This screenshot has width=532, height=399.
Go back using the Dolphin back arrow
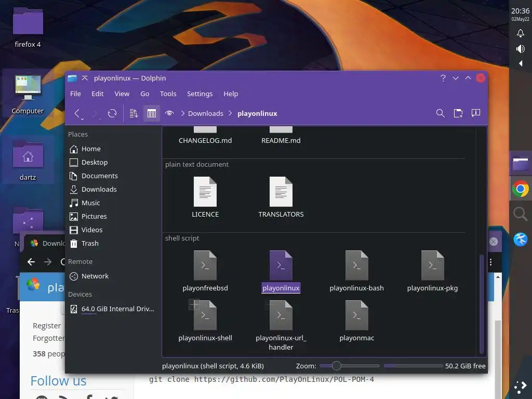coord(77,113)
